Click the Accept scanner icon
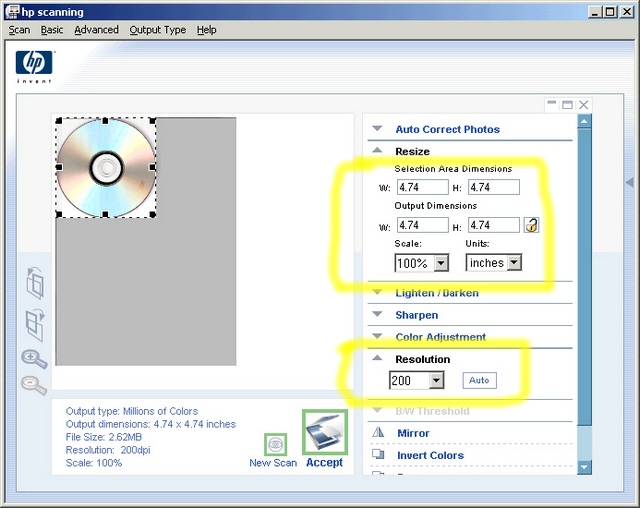The height and width of the screenshot is (508, 640). click(325, 432)
